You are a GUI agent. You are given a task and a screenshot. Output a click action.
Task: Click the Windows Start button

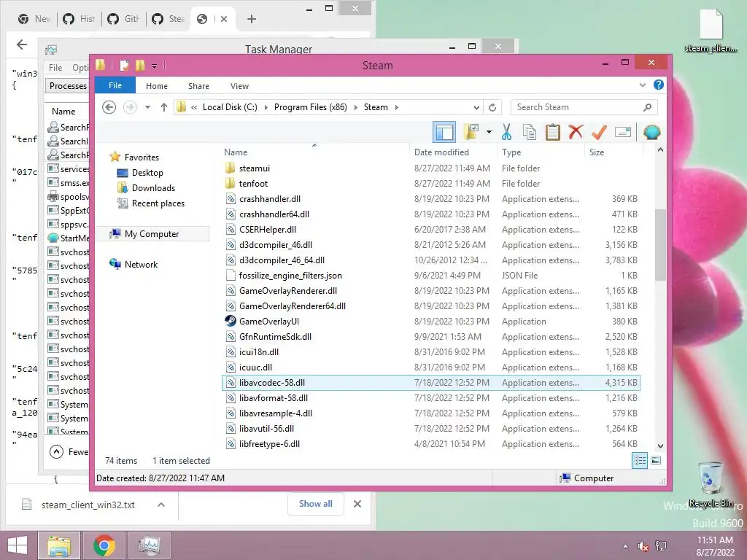pyautogui.click(x=18, y=545)
